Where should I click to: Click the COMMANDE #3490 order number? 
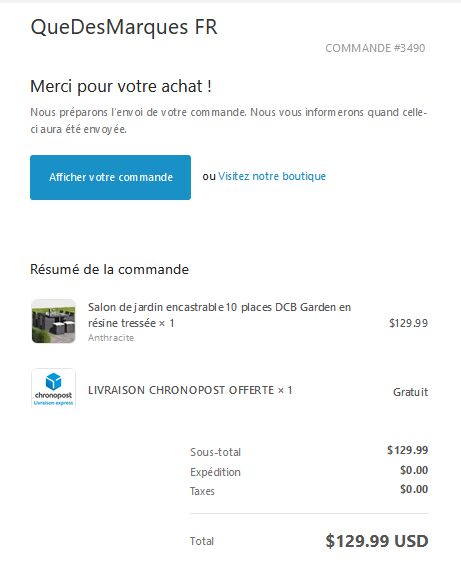(375, 48)
